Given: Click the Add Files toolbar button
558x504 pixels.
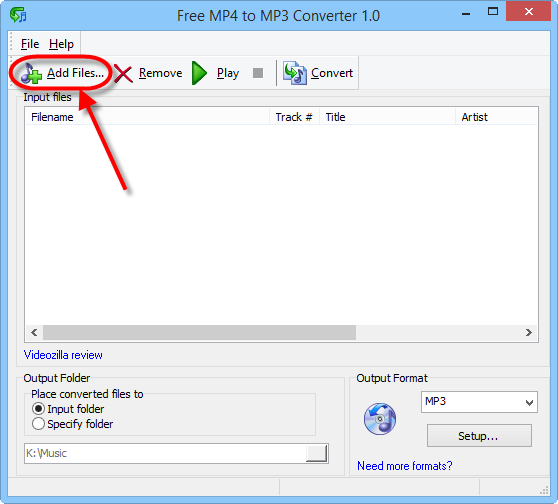Looking at the screenshot, I should (x=62, y=73).
